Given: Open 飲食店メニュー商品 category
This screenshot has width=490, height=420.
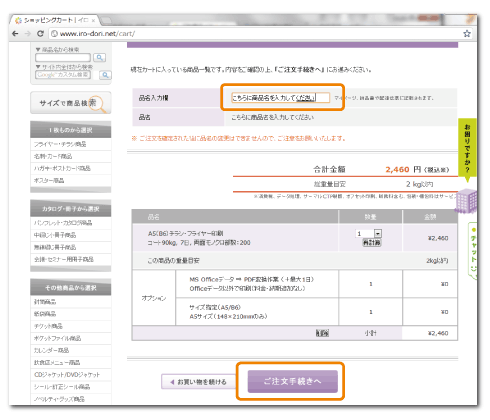Looking at the screenshot, I should [x=57, y=362].
